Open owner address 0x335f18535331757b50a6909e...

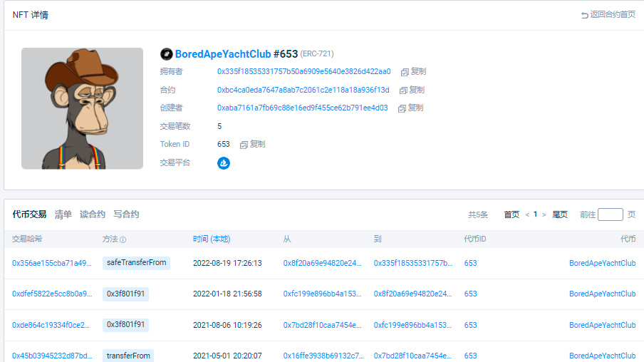[x=304, y=71]
